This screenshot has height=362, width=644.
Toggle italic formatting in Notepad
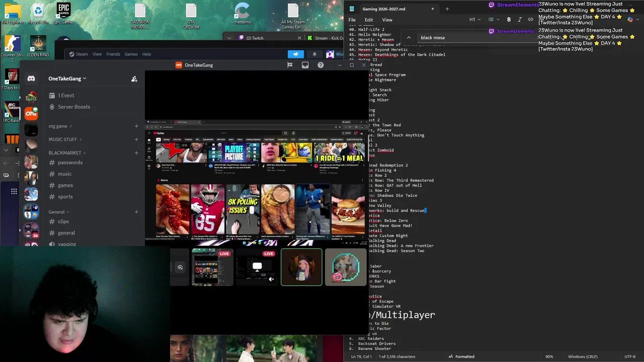(519, 20)
